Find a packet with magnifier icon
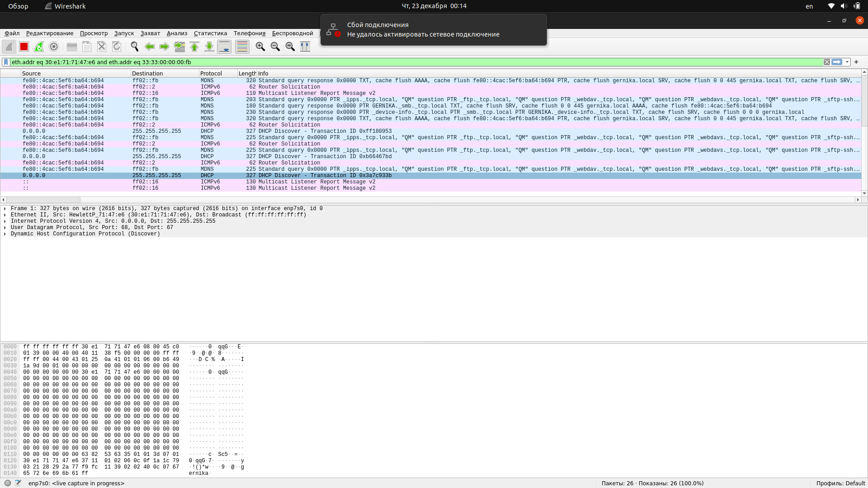 coord(135,47)
